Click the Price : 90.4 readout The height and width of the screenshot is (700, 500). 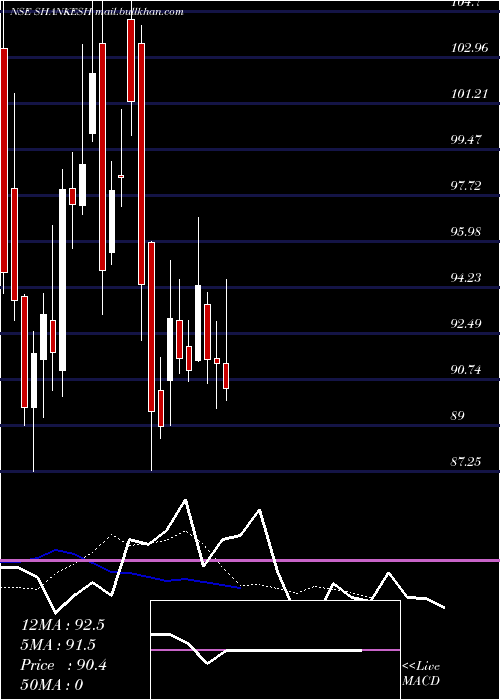(64, 665)
